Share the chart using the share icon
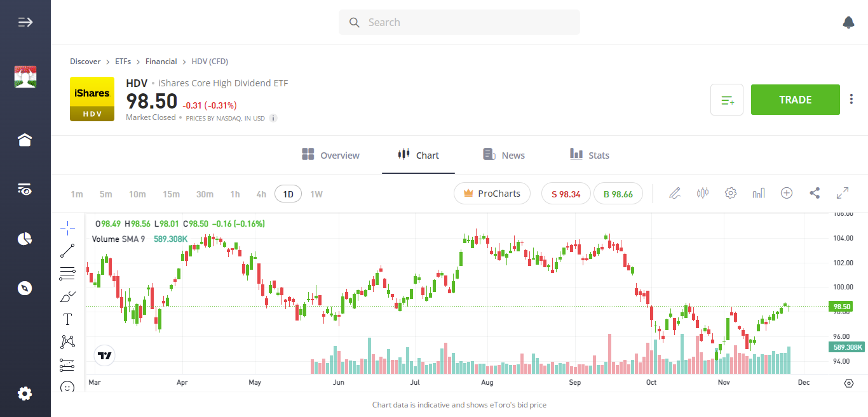 (x=815, y=193)
